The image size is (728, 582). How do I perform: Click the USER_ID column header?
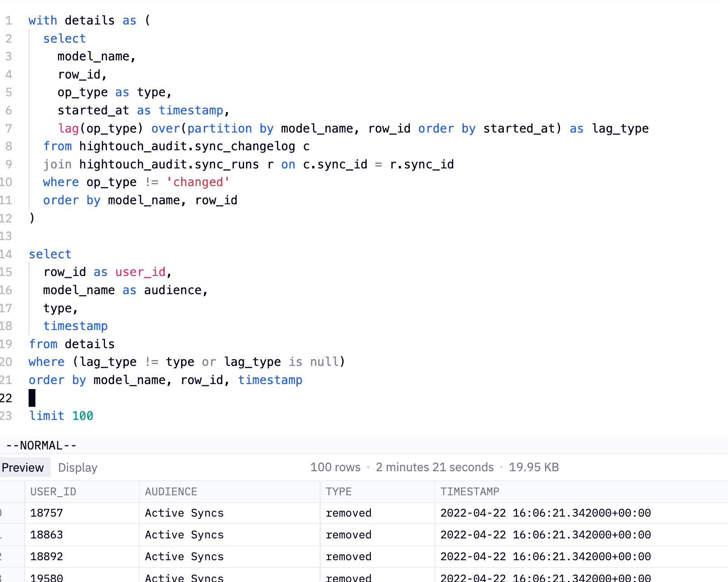click(53, 492)
